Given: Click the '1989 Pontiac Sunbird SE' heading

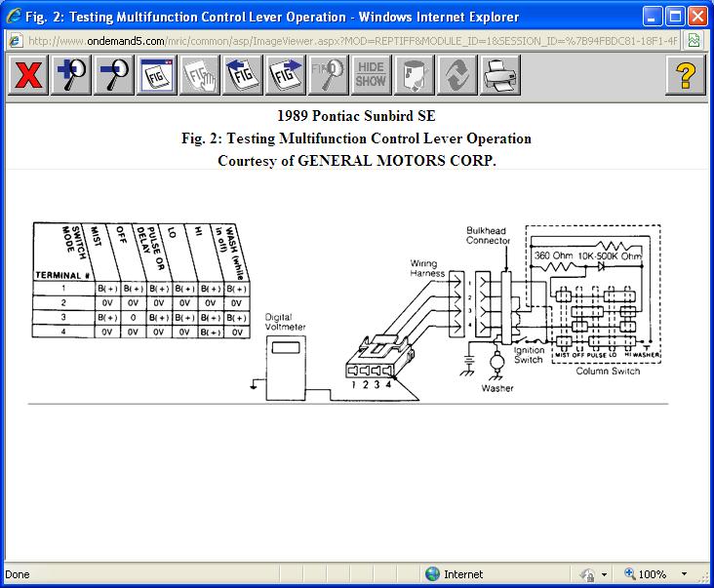Looking at the screenshot, I should coord(356,116).
